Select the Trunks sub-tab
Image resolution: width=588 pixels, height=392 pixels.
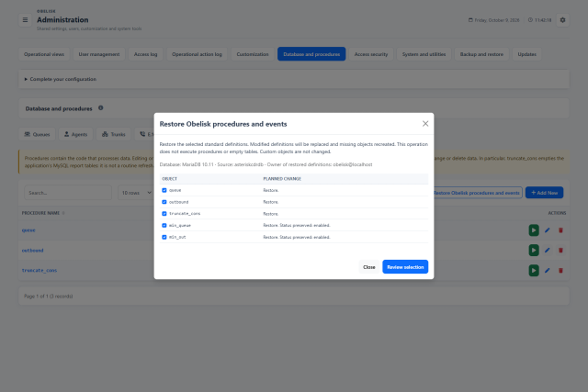click(113, 134)
